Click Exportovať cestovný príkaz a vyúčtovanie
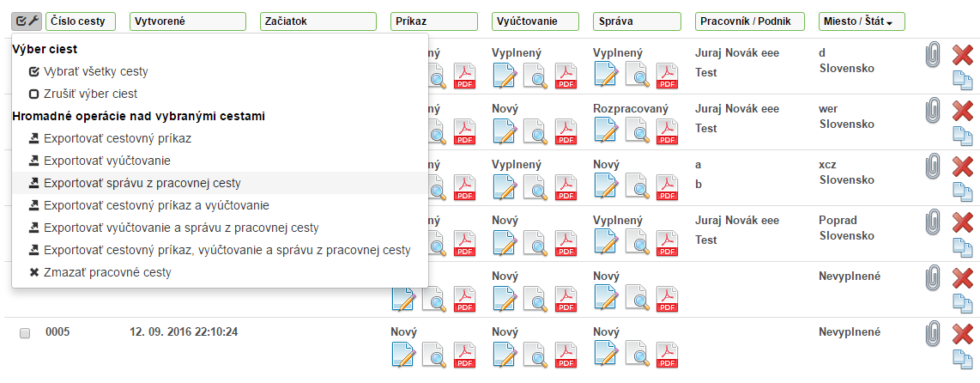Viewport: 980px width, 383px height. [x=156, y=205]
